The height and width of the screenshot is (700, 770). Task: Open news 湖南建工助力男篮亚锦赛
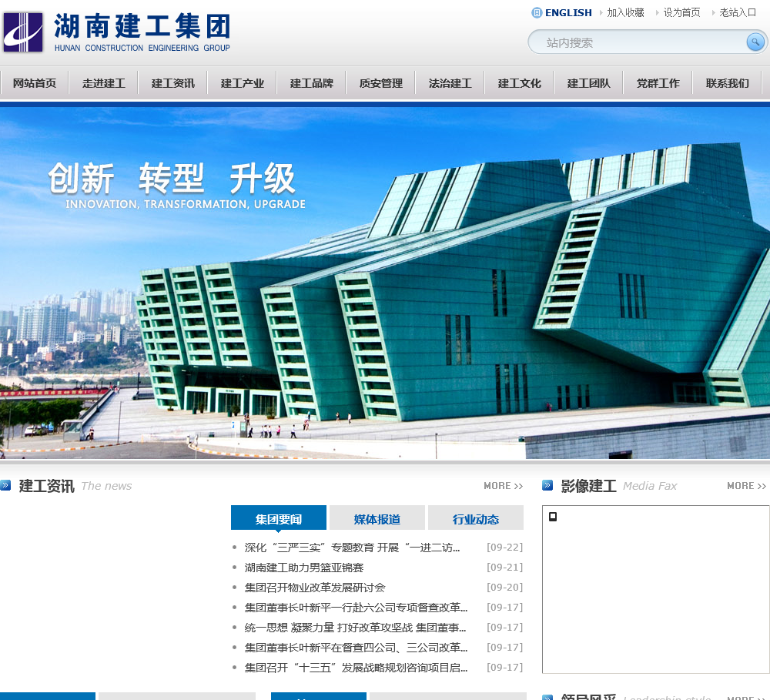coord(304,568)
